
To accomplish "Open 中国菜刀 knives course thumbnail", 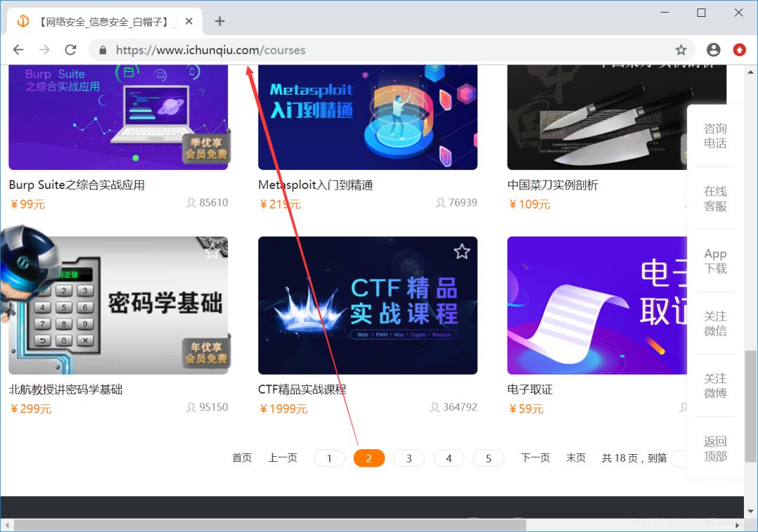I will [x=597, y=117].
